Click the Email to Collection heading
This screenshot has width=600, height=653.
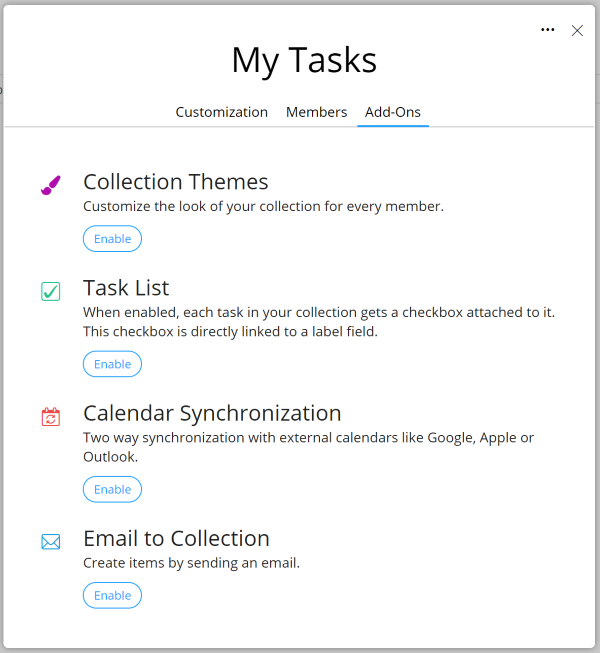coord(177,538)
